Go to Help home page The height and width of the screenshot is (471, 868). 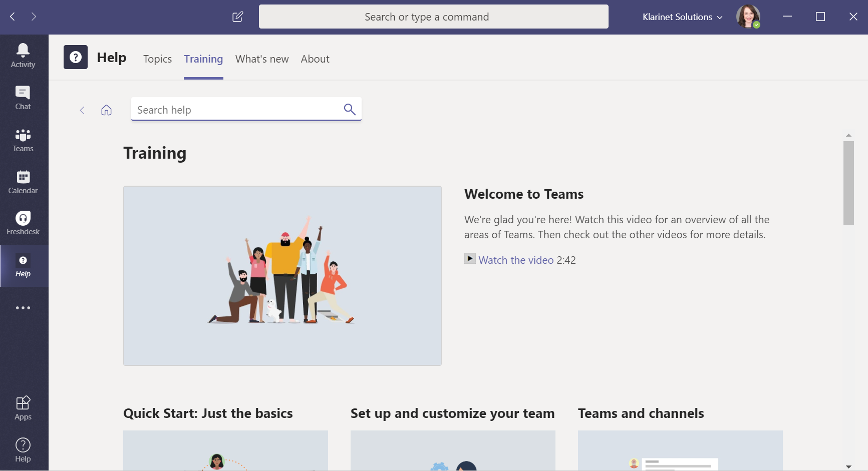tap(106, 110)
